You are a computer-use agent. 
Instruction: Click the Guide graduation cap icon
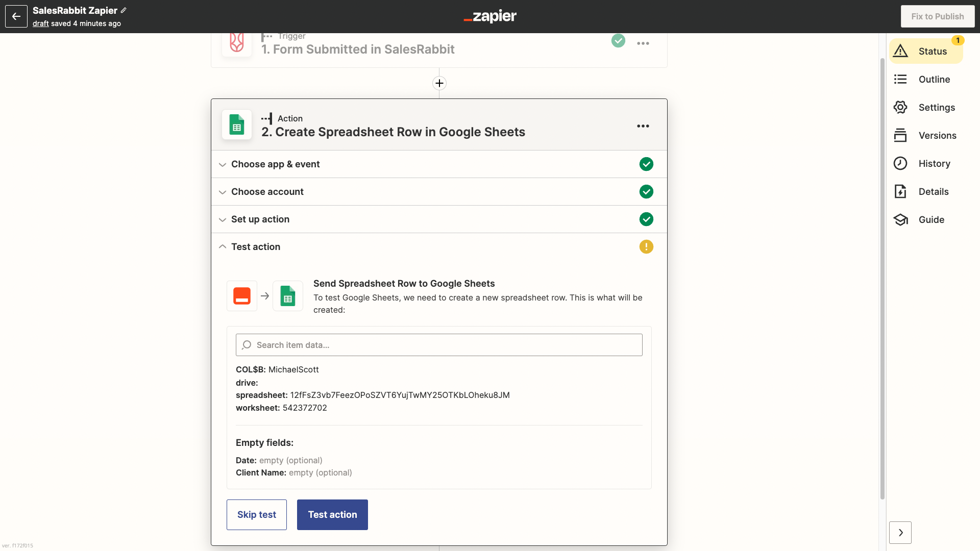coord(901,219)
